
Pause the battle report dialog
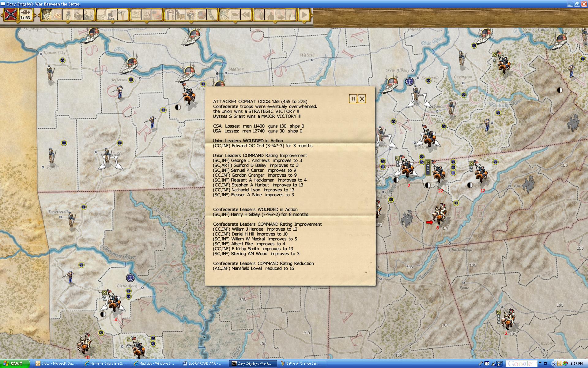353,98
